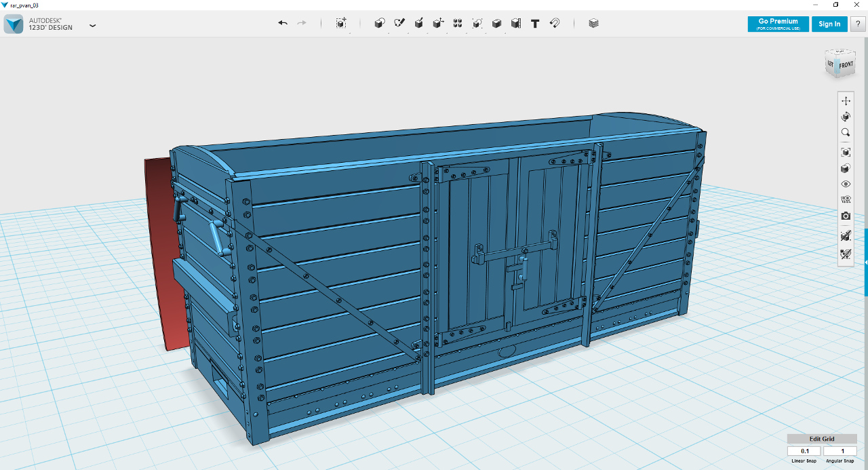Open the Primitives menu
Viewport: 868px width, 470px height.
click(x=380, y=23)
